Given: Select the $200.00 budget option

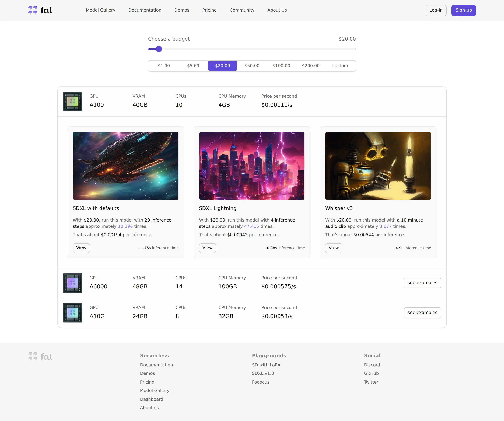Looking at the screenshot, I should (311, 66).
